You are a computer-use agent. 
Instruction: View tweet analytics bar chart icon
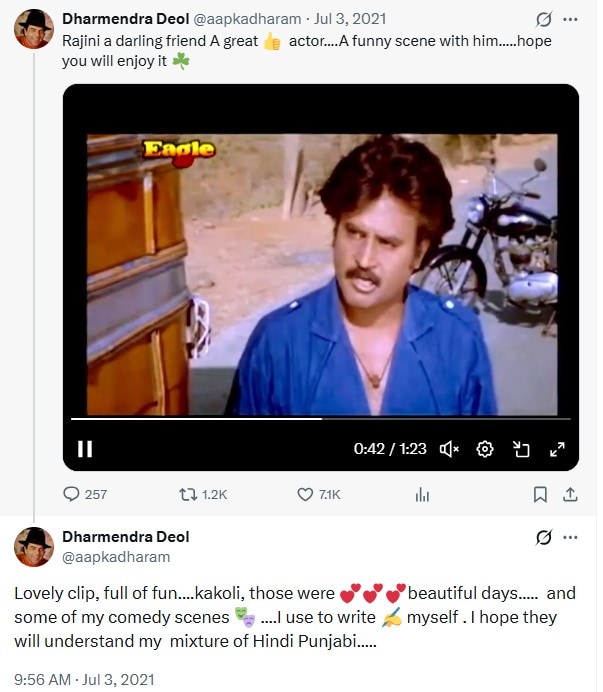422,494
